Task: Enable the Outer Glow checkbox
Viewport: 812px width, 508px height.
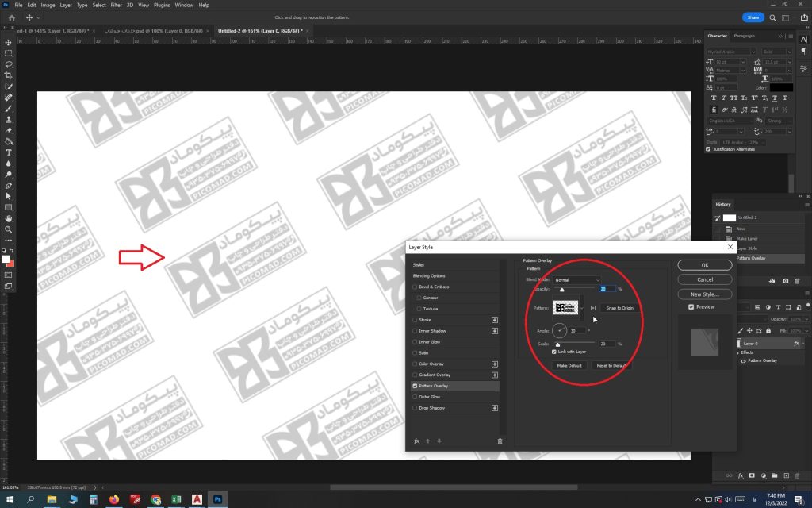Action: [415, 397]
